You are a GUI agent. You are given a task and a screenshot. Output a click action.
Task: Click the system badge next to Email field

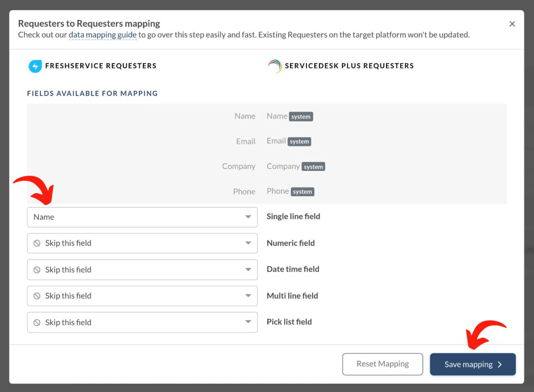pyautogui.click(x=299, y=141)
